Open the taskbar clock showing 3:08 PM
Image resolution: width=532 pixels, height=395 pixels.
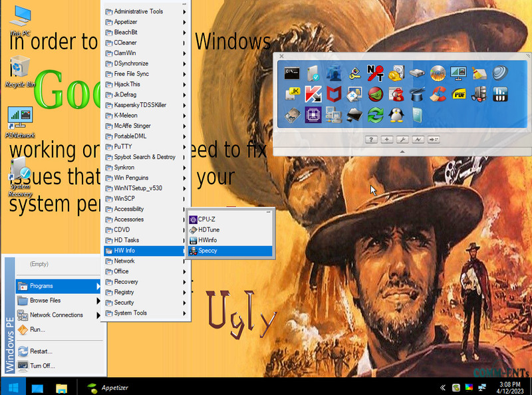pyautogui.click(x=510, y=388)
